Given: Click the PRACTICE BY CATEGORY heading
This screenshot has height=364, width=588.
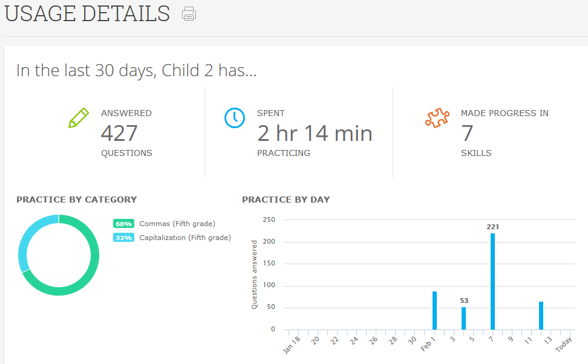Looking at the screenshot, I should click(x=77, y=200).
